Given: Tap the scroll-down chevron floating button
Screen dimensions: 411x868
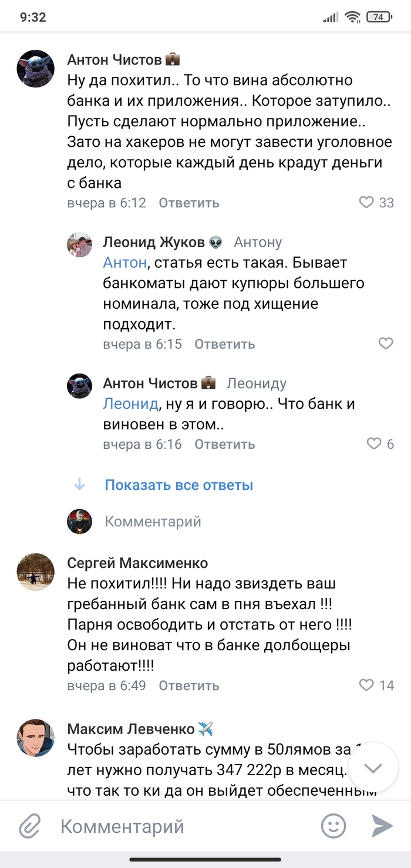Looking at the screenshot, I should 373,768.
